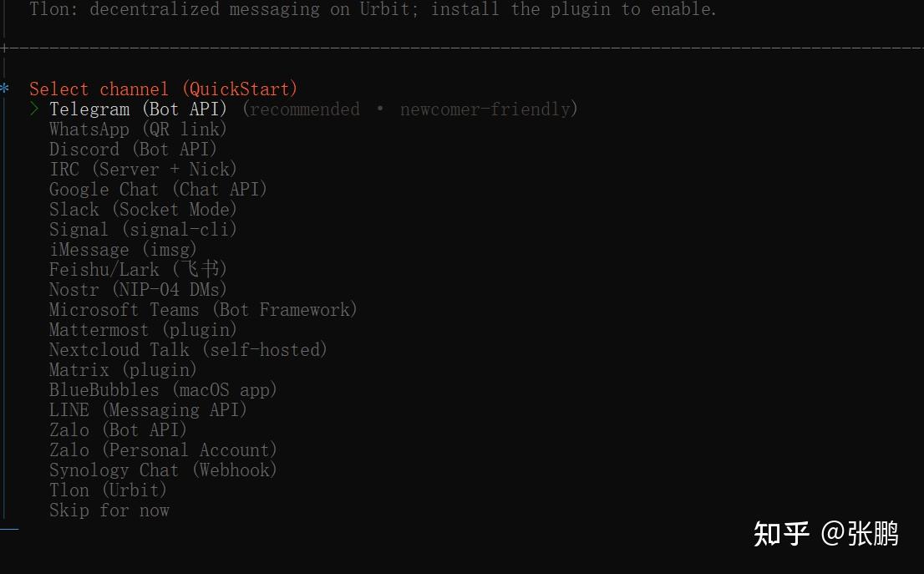This screenshot has width=924, height=574.
Task: Select the iMessage (imsg) option
Action: coord(123,250)
